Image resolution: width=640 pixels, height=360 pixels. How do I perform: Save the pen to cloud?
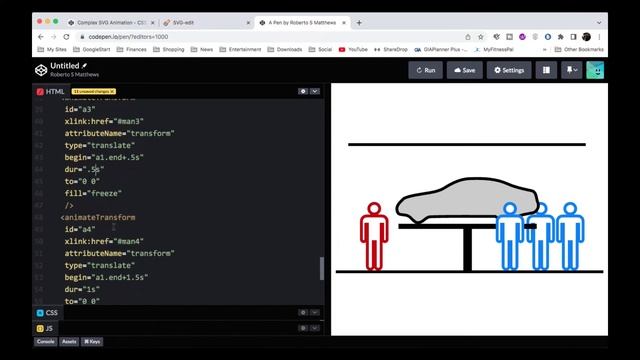464,70
